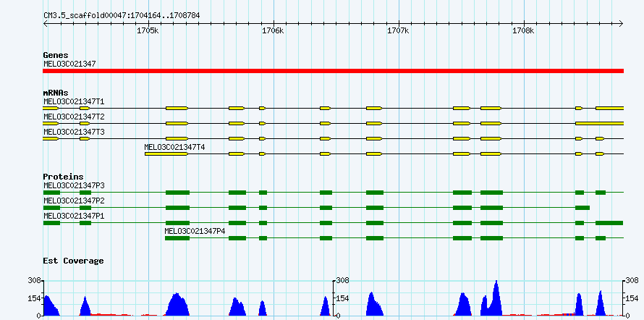Select the Est Coverage track title
644x320 pixels.
tap(73, 261)
